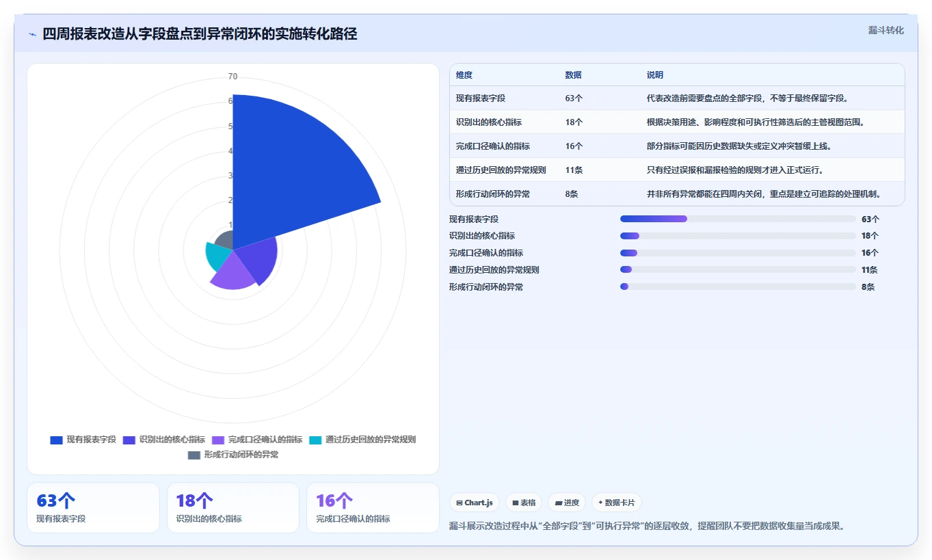
Task: Click the 8条 progress value
Action: pos(868,287)
